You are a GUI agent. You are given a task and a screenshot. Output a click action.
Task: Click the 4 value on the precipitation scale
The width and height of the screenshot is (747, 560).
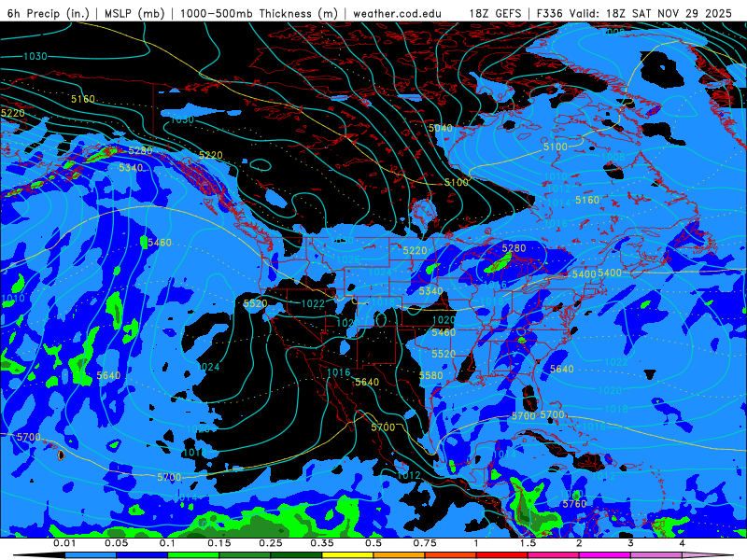tap(683, 543)
